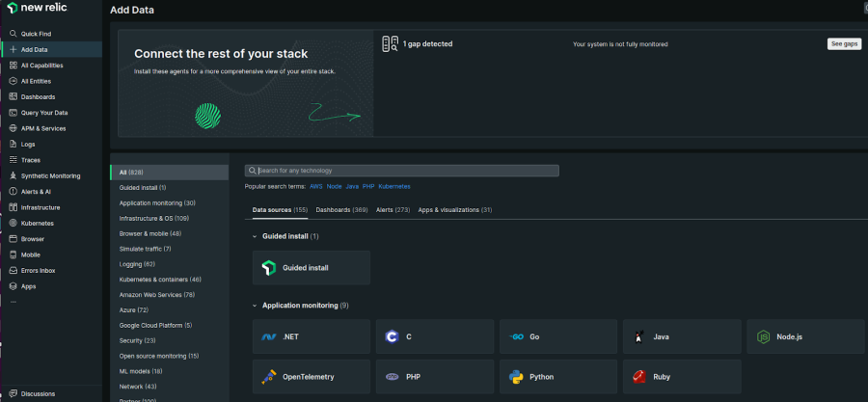Click the Node.js logo icon

[x=764, y=336]
